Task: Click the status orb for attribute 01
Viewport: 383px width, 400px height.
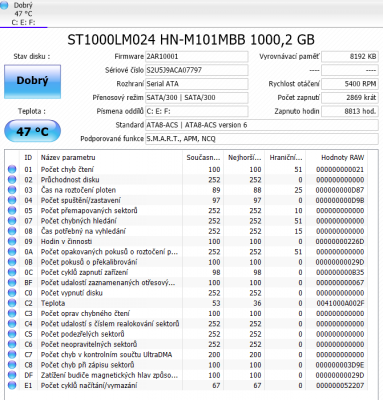Action: [12, 169]
